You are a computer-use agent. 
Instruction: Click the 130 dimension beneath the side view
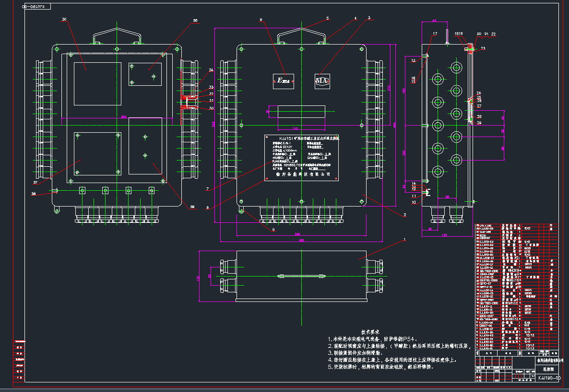pyautogui.click(x=444, y=235)
